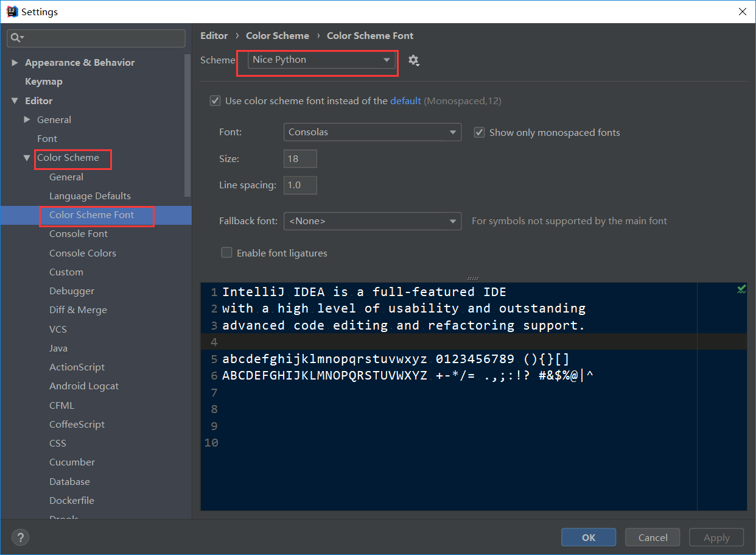Select Language Defaults item
Screen dimensions: 756x555
pos(90,196)
